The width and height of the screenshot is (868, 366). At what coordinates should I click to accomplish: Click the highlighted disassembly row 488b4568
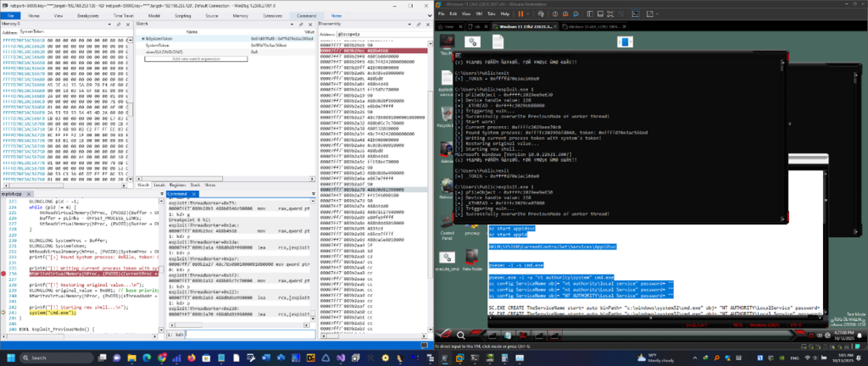coord(373,51)
